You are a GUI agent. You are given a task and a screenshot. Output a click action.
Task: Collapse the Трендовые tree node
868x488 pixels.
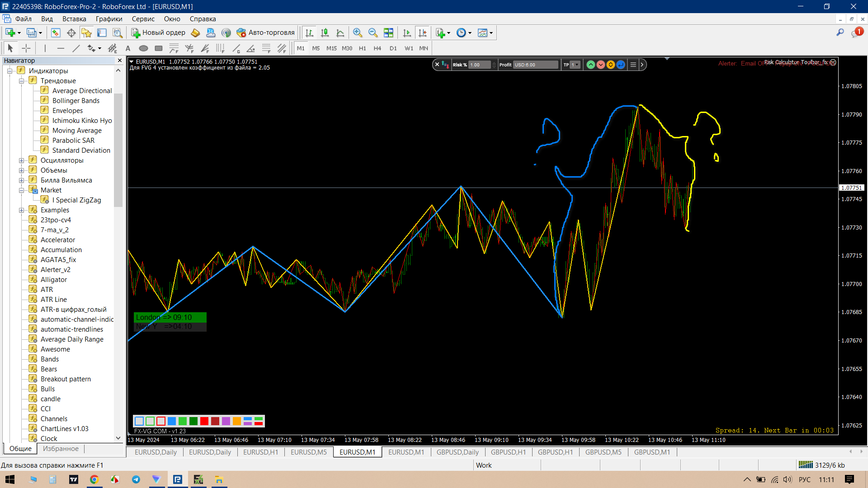tap(21, 81)
